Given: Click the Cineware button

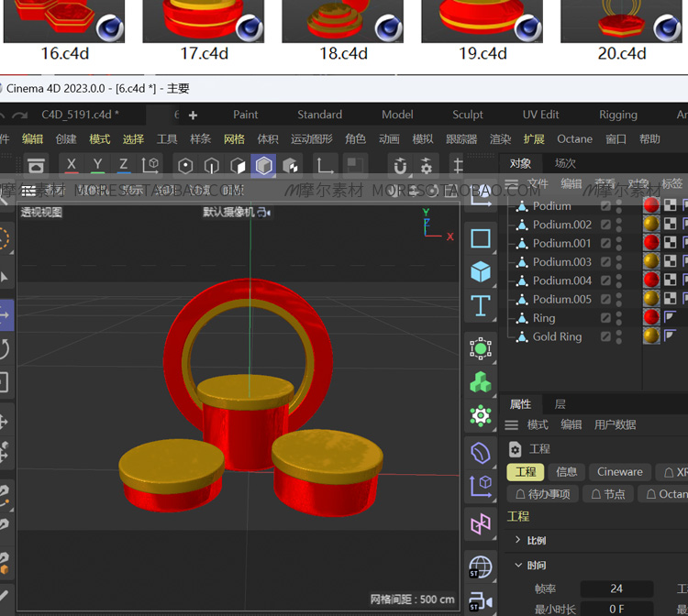Looking at the screenshot, I should pos(620,472).
